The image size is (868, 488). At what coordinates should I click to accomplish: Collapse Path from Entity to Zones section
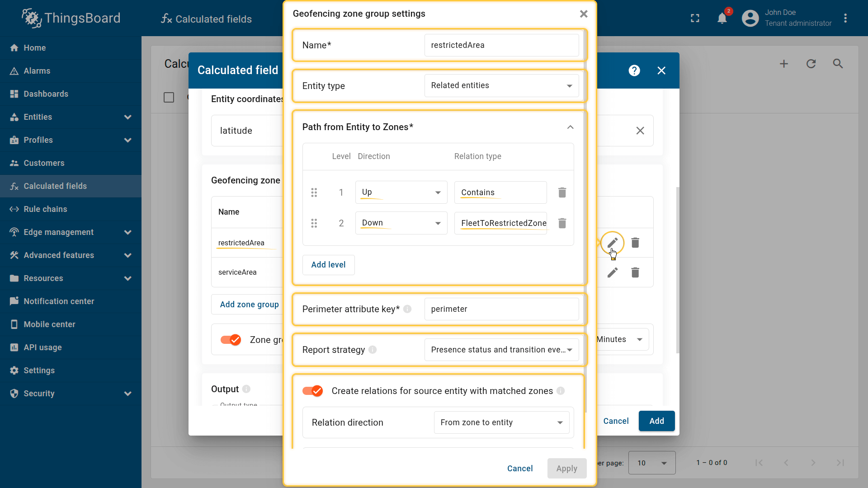(570, 127)
